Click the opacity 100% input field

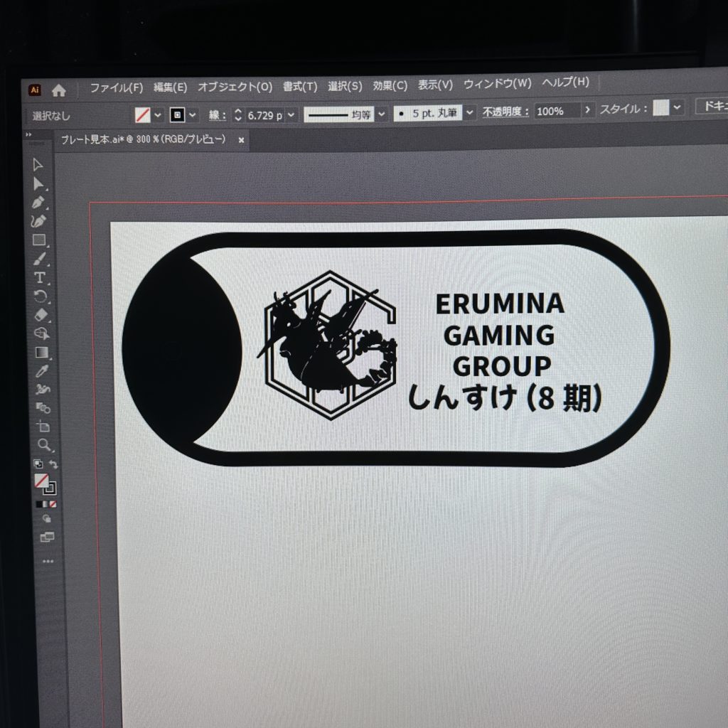[x=557, y=110]
